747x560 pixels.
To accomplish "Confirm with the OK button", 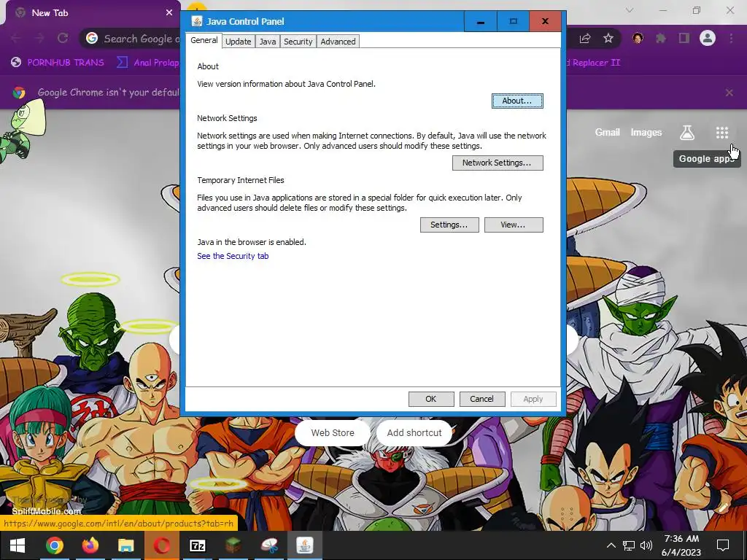I will pos(431,399).
